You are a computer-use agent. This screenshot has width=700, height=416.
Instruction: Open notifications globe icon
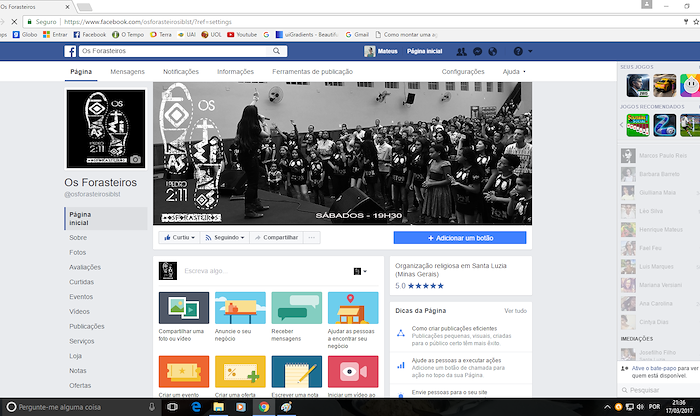pyautogui.click(x=492, y=51)
